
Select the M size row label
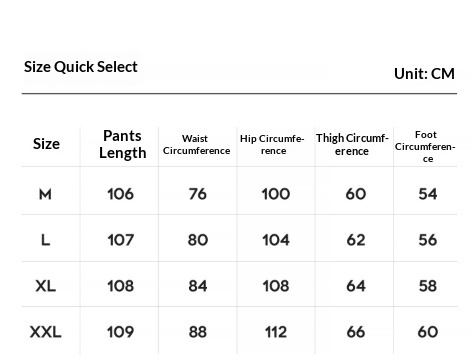coord(45,194)
